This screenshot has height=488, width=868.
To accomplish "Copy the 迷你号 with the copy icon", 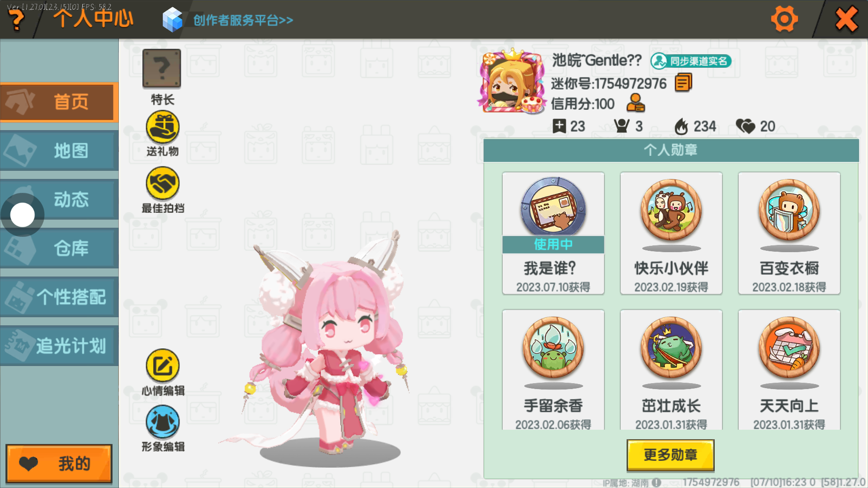I will 684,83.
